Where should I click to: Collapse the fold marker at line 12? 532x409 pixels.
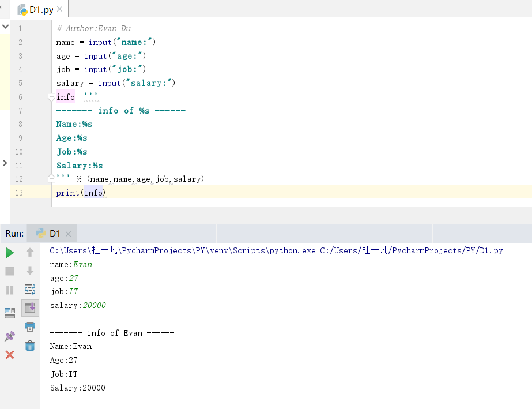(x=51, y=178)
